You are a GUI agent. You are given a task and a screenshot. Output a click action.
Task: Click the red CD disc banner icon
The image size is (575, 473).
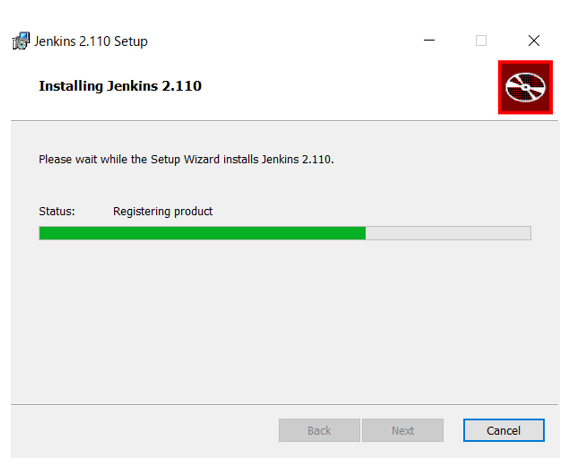[x=525, y=87]
